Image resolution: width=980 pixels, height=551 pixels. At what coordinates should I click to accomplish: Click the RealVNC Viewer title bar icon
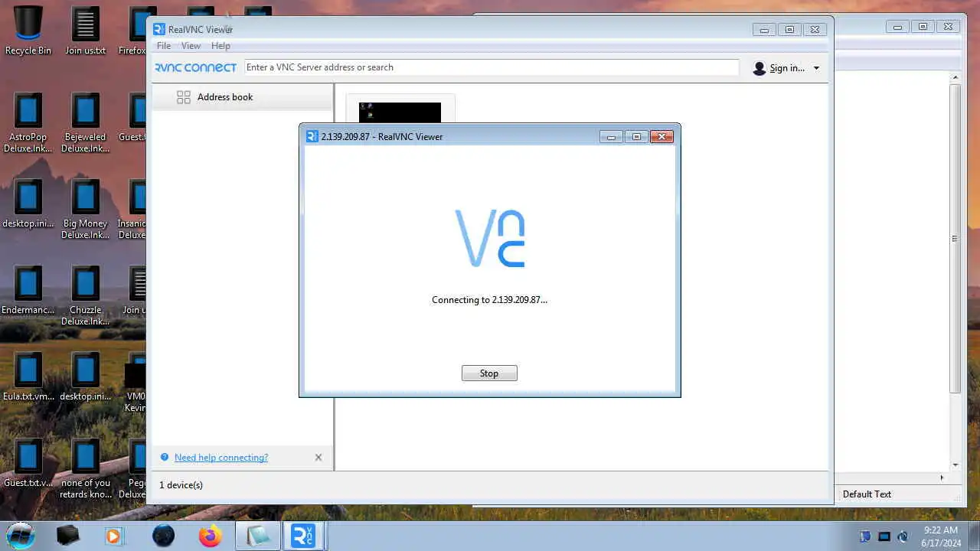point(159,29)
